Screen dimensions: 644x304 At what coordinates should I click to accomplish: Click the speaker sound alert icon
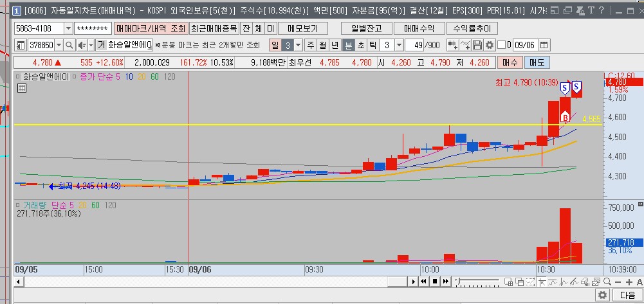point(82,45)
